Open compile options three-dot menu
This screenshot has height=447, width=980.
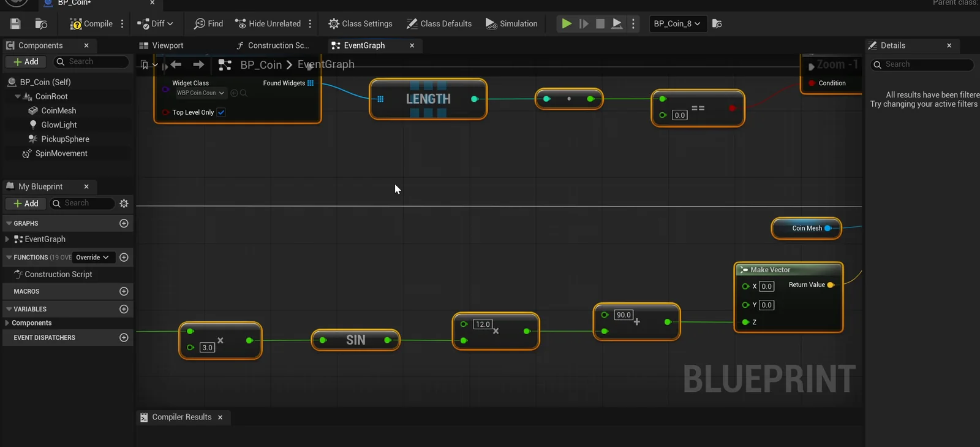[x=123, y=24]
